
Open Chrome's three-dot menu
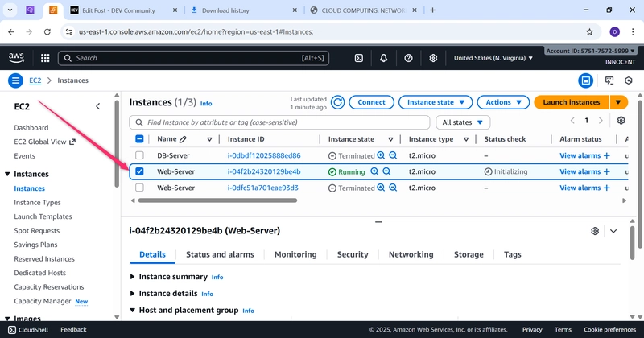pos(633,31)
